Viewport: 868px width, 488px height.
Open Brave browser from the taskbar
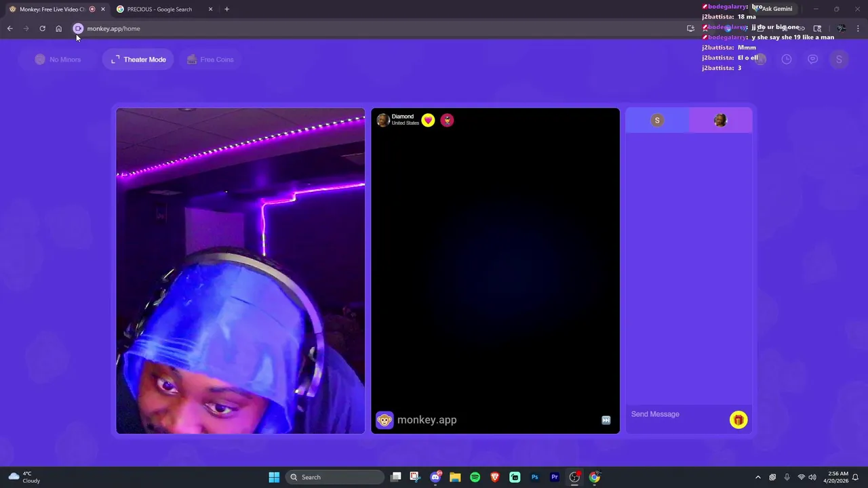(x=495, y=477)
